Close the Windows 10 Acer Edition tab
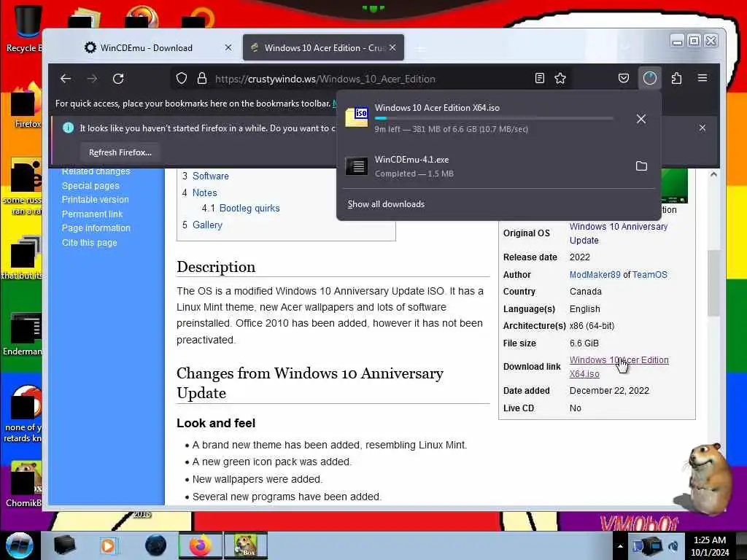The image size is (747, 560). pyautogui.click(x=392, y=47)
